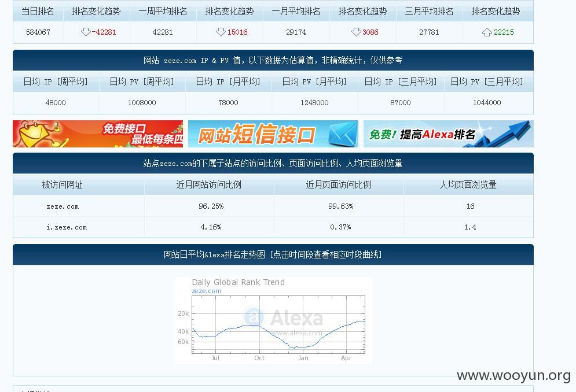Click the Alexa排名走势图 section title bar
Image resolution: width=576 pixels, height=392 pixels.
273,254
